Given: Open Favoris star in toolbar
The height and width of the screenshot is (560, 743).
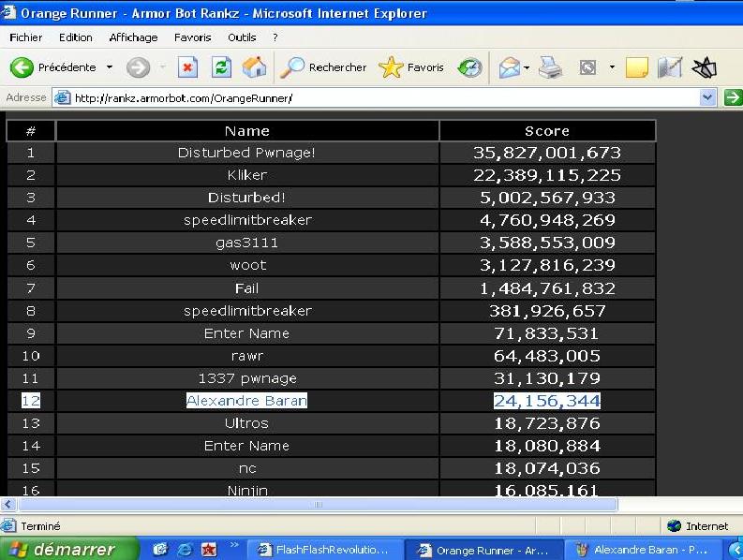Looking at the screenshot, I should pos(391,67).
